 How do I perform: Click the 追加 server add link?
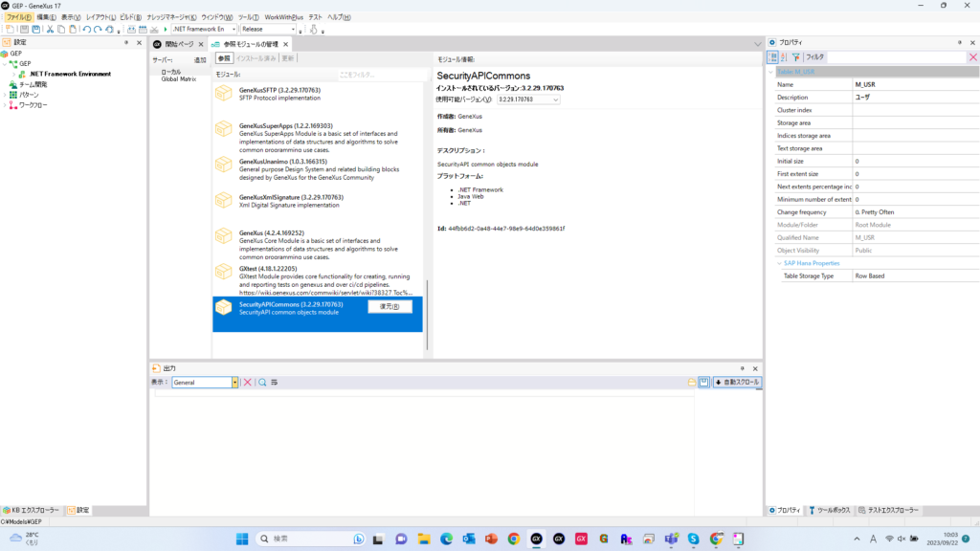[x=200, y=60]
